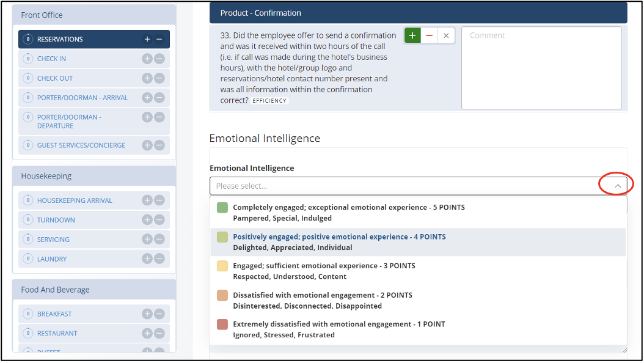This screenshot has height=363, width=644.
Task: Mark question 33 as negative with red minus
Action: click(x=429, y=36)
